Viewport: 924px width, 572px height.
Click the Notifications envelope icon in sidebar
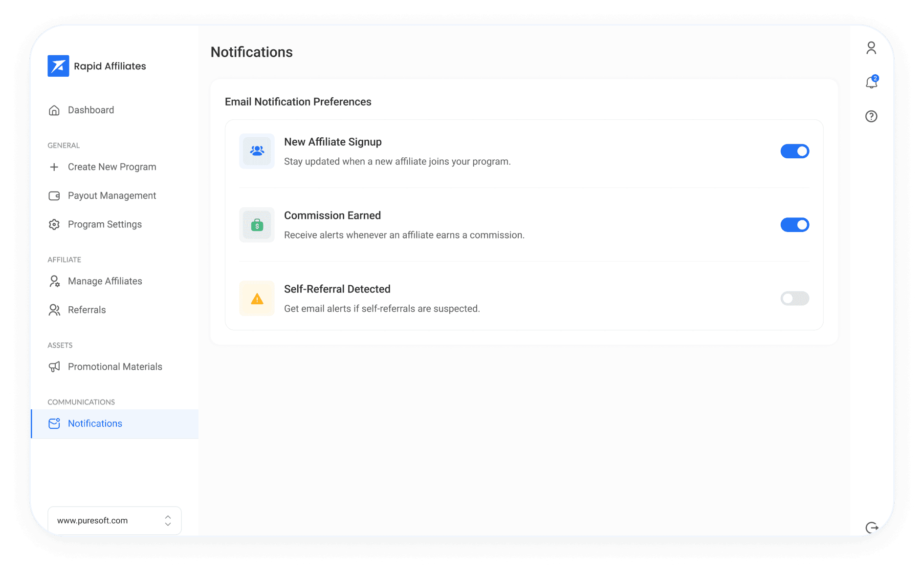pos(54,424)
